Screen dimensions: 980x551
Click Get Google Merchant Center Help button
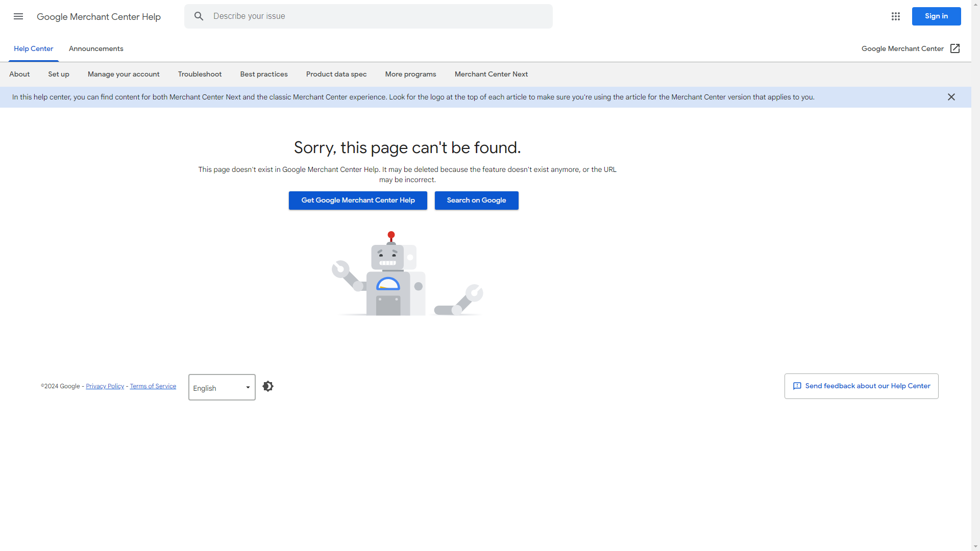pyautogui.click(x=358, y=201)
